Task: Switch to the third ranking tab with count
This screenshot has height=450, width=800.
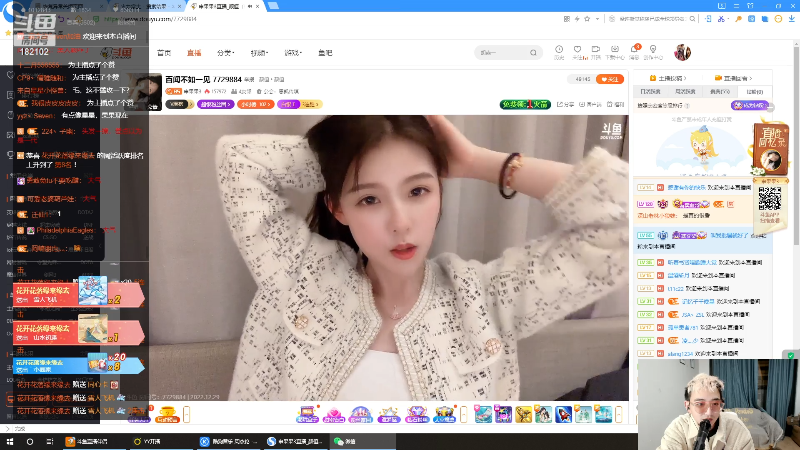Action: pos(719,91)
